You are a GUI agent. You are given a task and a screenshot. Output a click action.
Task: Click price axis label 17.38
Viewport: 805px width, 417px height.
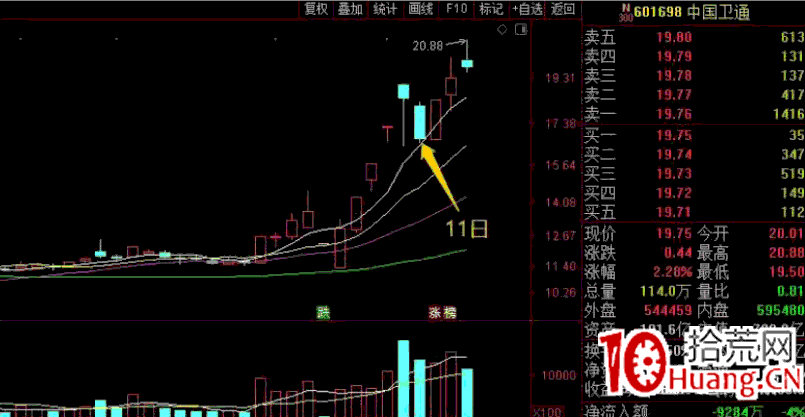coord(561,124)
